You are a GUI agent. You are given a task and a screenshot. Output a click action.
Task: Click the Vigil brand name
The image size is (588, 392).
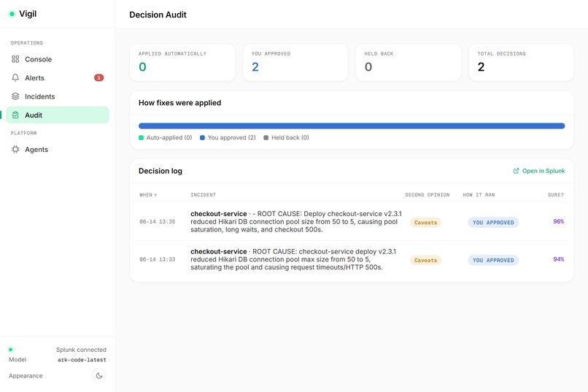28,14
